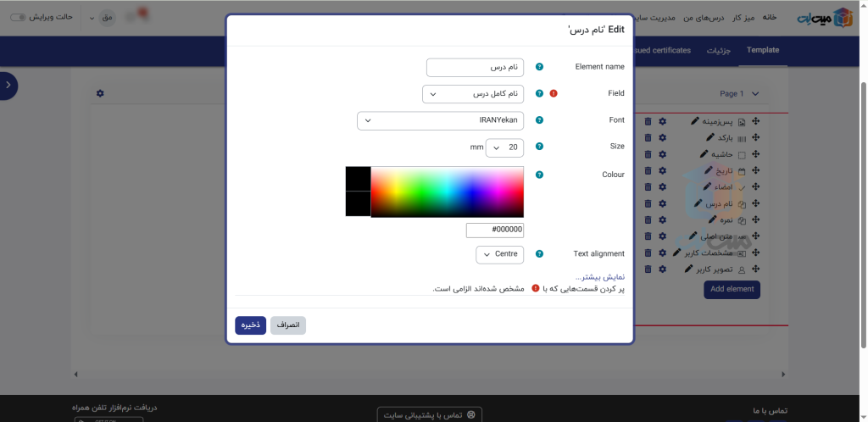Click تماس با پشتیبانی سایت button
Viewport: 868px width, 422px height.
click(430, 415)
